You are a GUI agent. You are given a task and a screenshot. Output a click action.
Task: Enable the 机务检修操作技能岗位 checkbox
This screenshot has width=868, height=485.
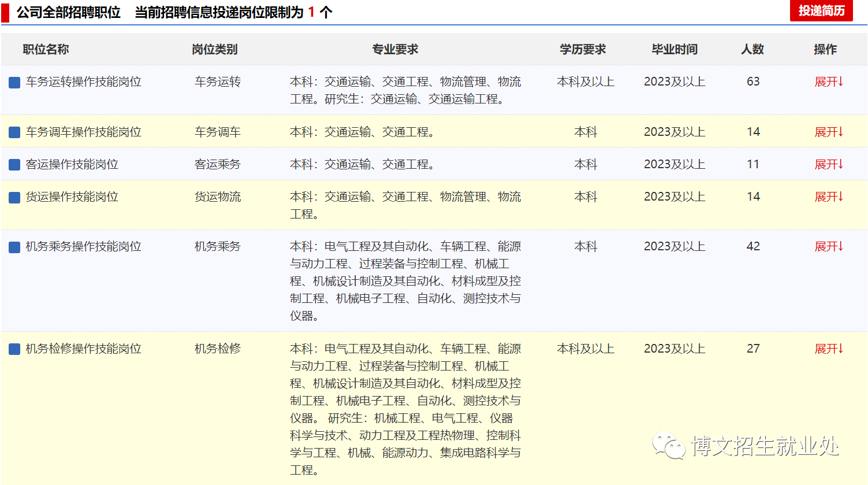tap(14, 350)
